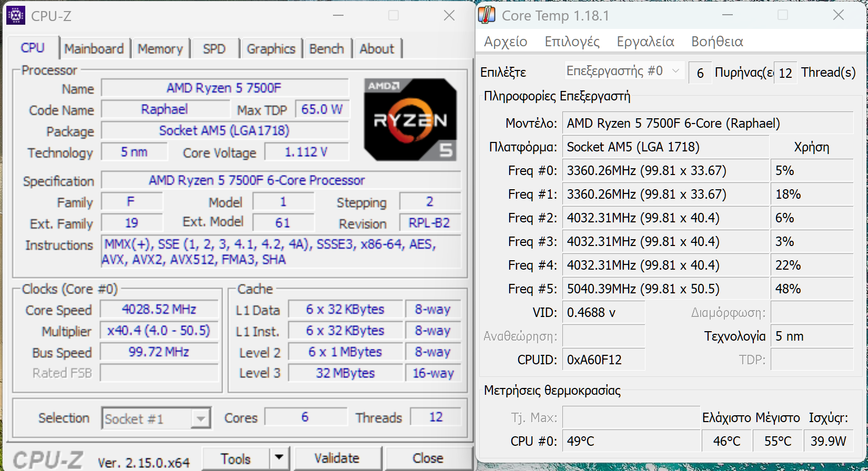Viewport: 868px width, 471px height.
Task: Select the CPU tab
Action: (x=33, y=48)
